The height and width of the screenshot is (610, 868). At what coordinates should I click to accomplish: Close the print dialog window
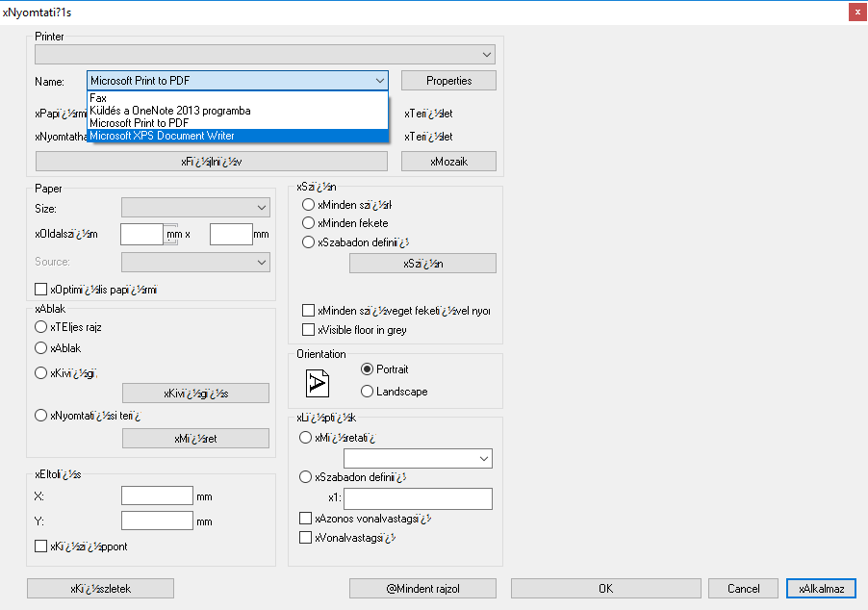[855, 12]
